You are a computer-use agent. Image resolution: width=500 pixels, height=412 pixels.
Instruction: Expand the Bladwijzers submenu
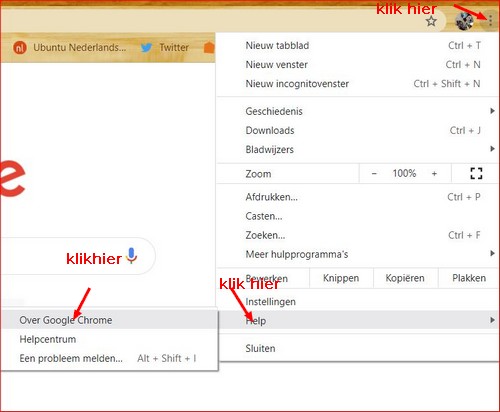click(x=357, y=150)
